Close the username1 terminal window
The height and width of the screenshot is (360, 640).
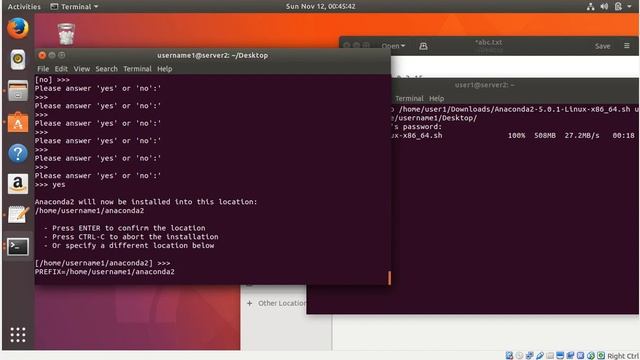pyautogui.click(x=42, y=55)
